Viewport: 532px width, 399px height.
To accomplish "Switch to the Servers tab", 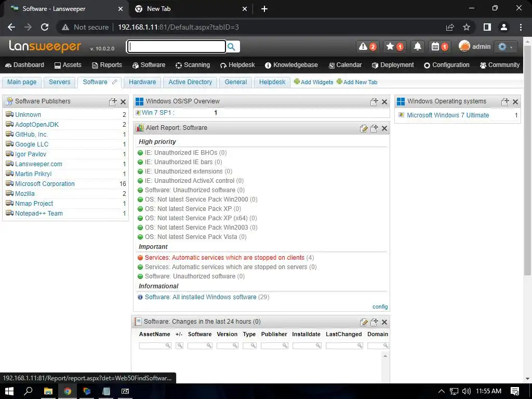I will pos(59,82).
